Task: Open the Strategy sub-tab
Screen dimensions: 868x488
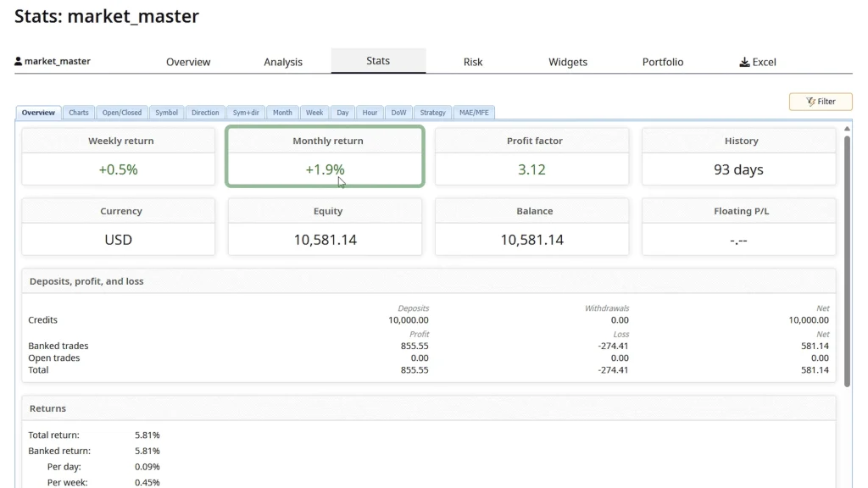Action: pyautogui.click(x=432, y=113)
